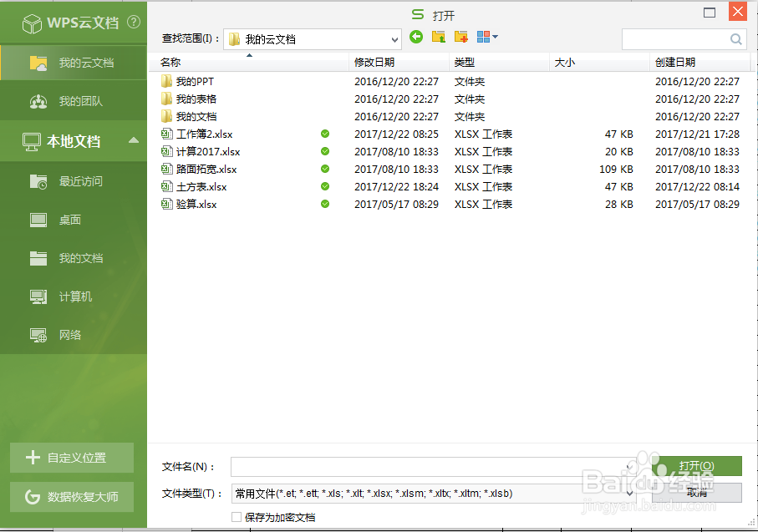Enable 保存为加密文档 checkbox

pyautogui.click(x=237, y=517)
